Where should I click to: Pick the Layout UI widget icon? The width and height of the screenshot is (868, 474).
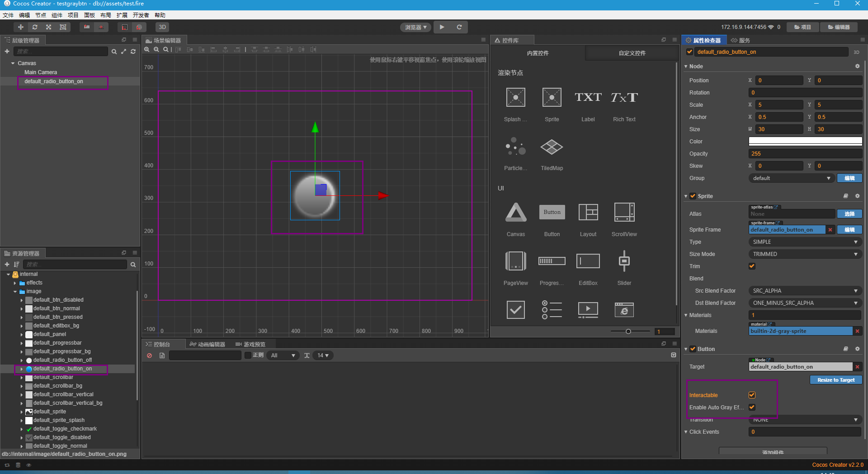pos(588,212)
